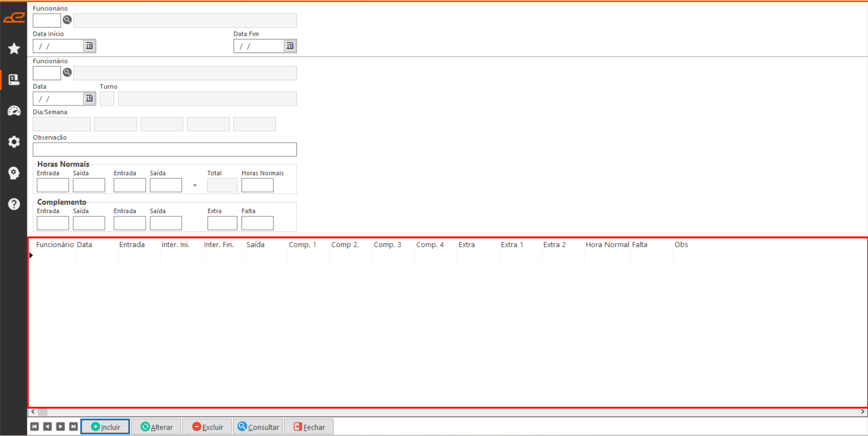Go to the first record

point(34,426)
